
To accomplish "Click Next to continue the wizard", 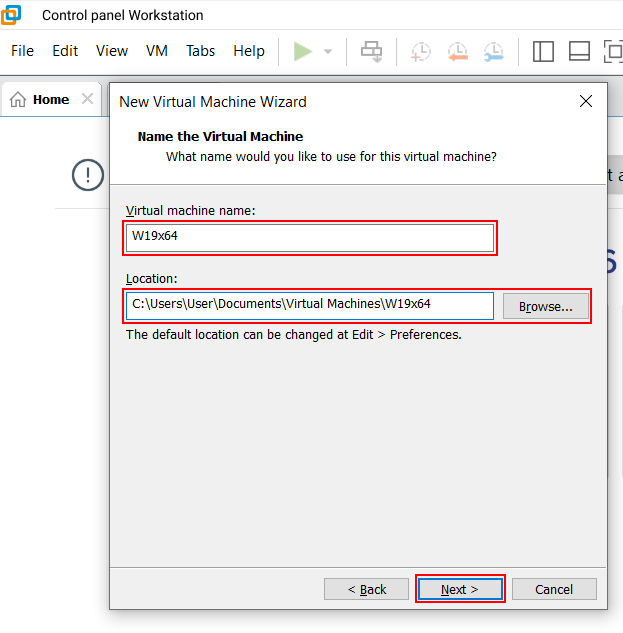I will (x=460, y=589).
